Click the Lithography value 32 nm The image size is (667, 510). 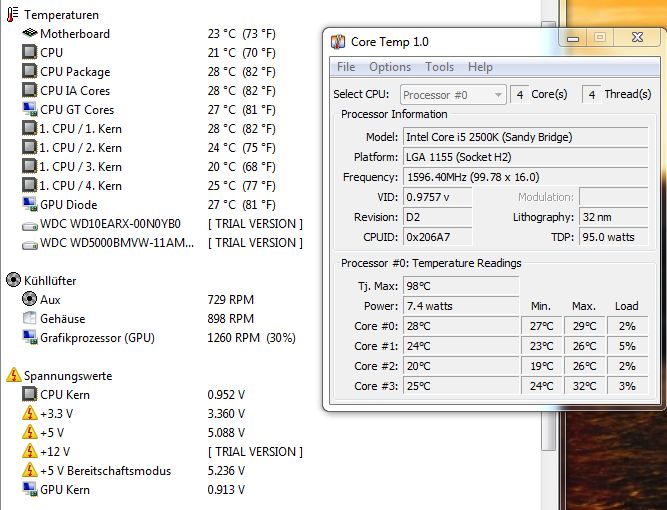(x=613, y=217)
